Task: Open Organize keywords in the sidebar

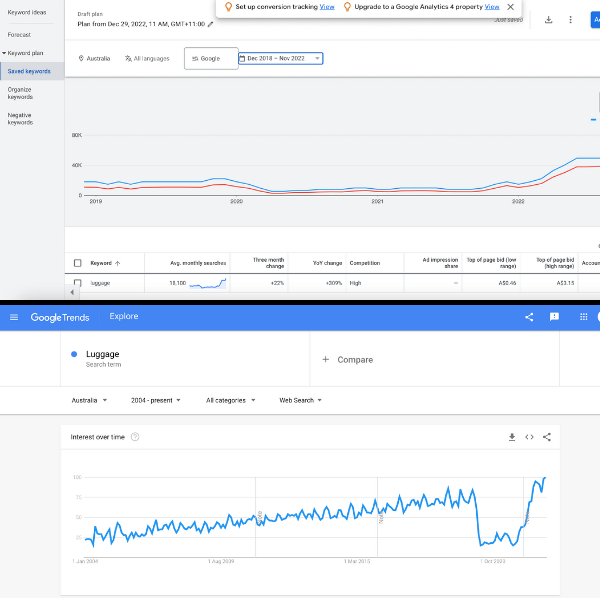Action: [20, 94]
